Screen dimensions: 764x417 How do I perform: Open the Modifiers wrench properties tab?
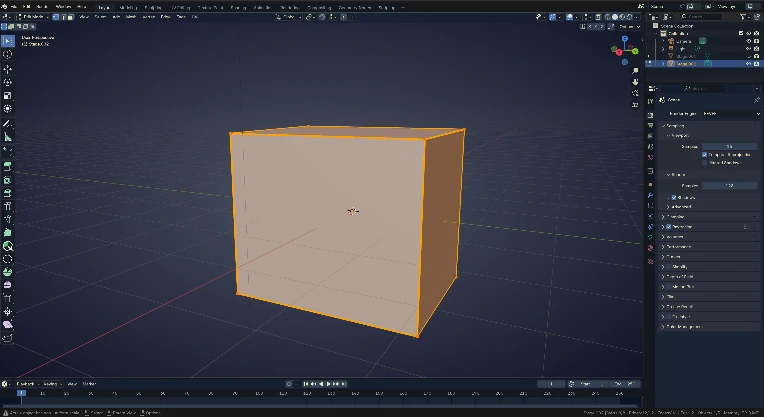coord(650,195)
